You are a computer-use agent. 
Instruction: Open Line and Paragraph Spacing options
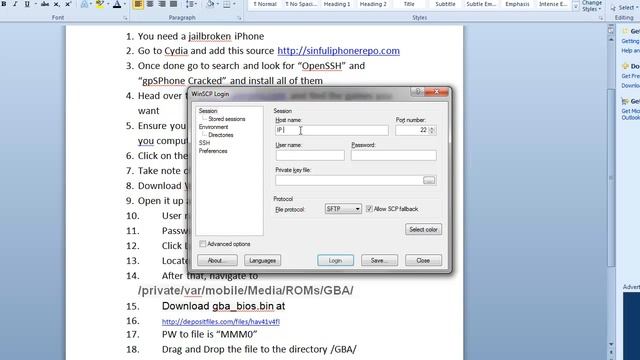(190, 4)
